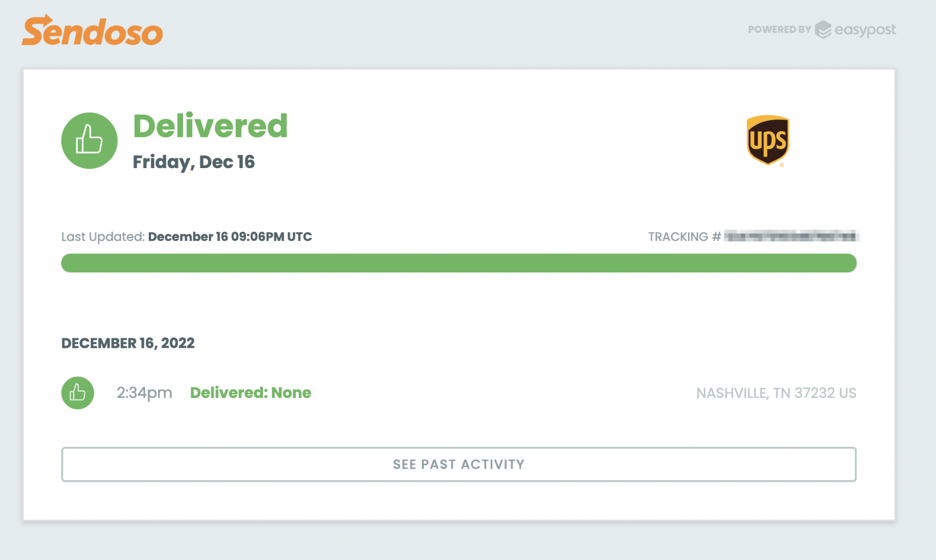936x560 pixels.
Task: Click the Last Updated timestamp
Action: [x=230, y=236]
